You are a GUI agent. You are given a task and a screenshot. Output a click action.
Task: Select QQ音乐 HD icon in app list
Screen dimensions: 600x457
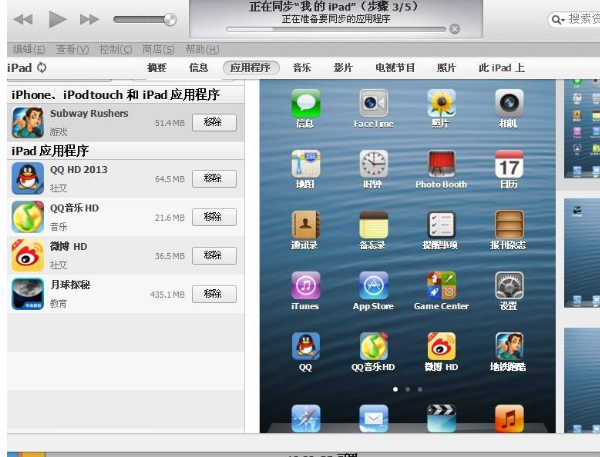[28, 217]
